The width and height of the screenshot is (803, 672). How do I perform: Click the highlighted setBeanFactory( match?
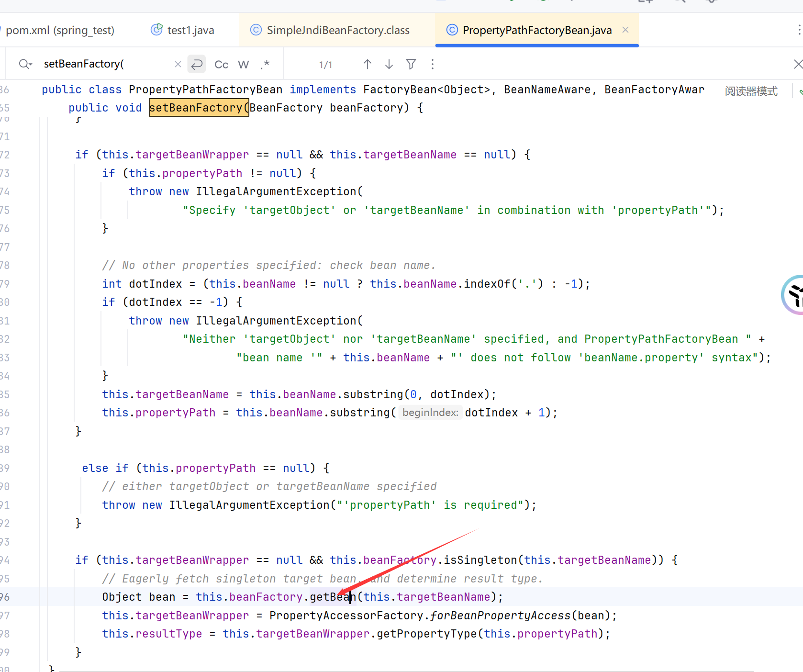click(199, 108)
